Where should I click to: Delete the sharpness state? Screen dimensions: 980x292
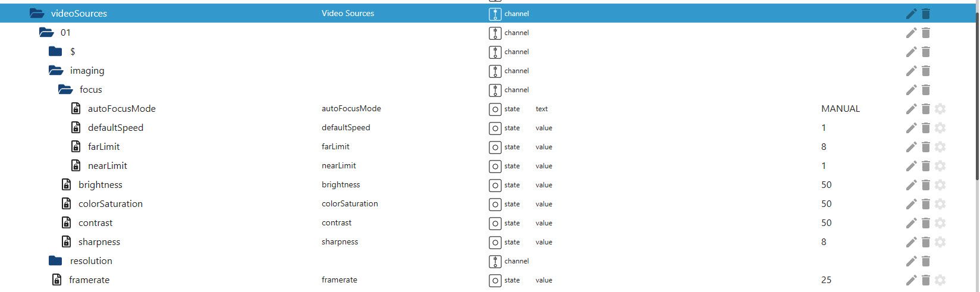(x=926, y=242)
